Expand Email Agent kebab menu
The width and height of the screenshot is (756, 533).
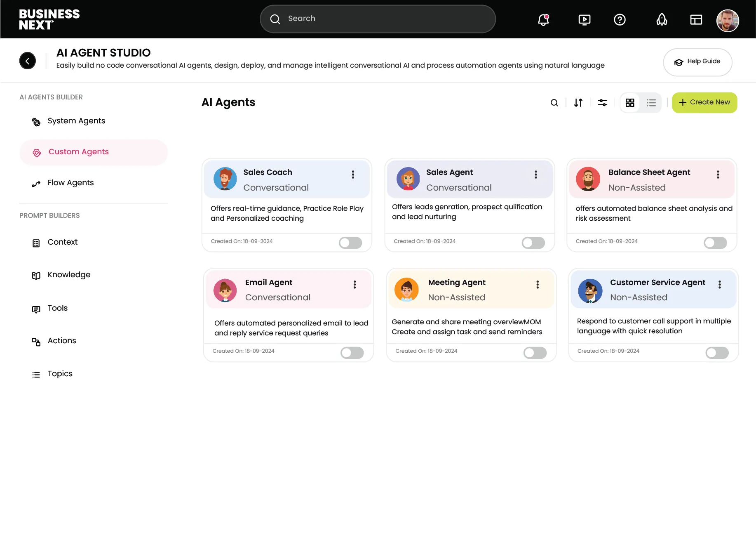(x=355, y=285)
